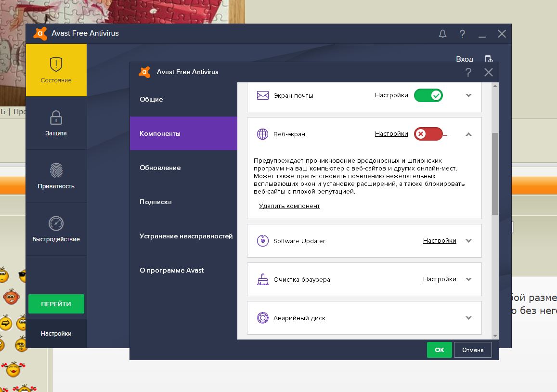This screenshot has width=557, height=392.
Task: Disable the Экран почты toggle
Action: point(428,95)
